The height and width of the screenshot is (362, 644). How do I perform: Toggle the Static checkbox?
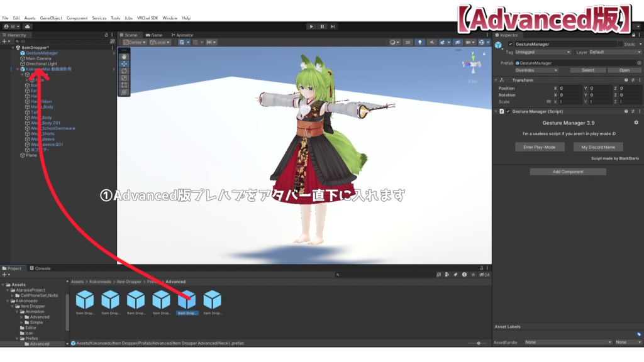click(x=620, y=44)
